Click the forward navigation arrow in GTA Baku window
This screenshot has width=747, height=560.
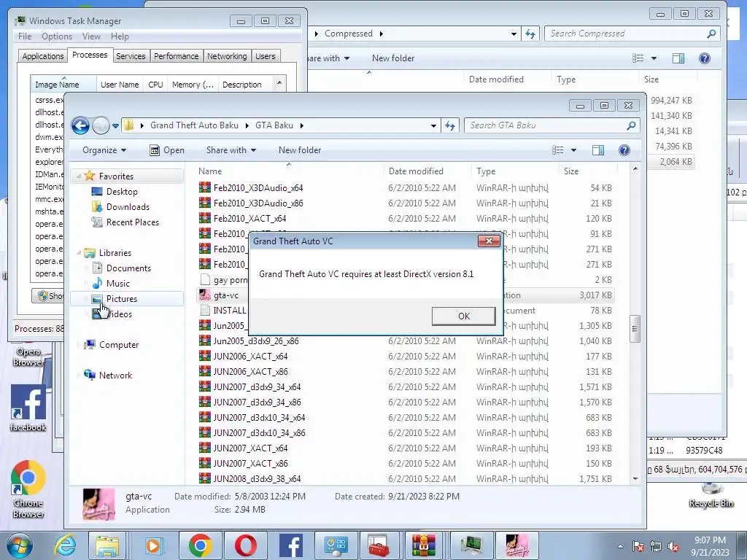[101, 125]
